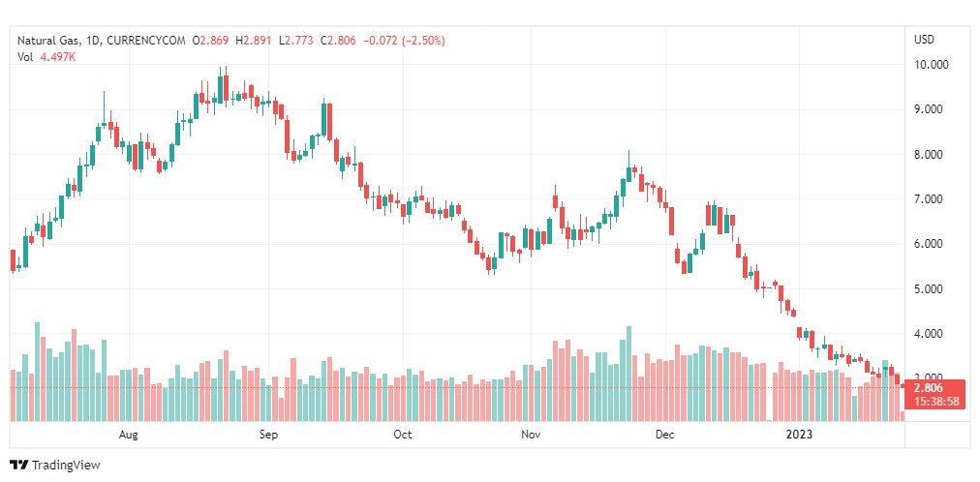Click the open price value O2.869
This screenshot has width=980, height=482.
(212, 41)
